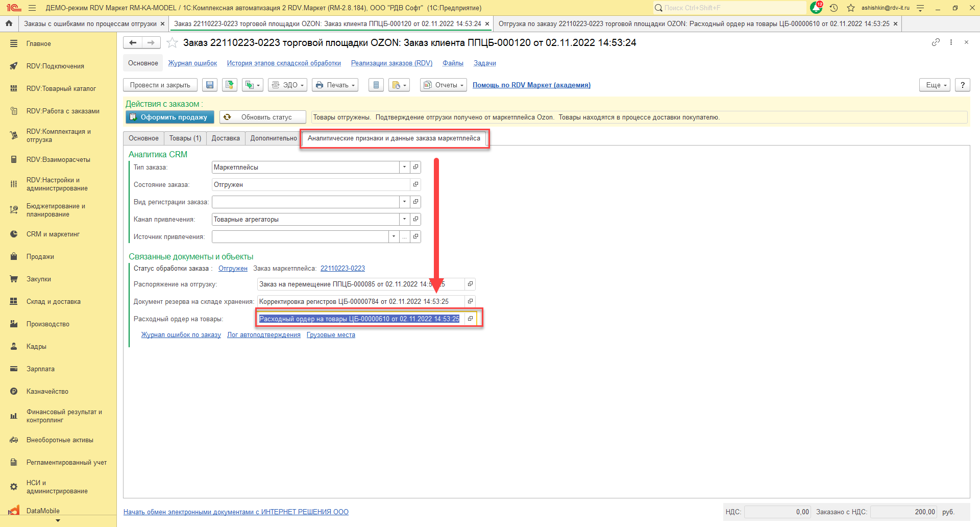Open the Отчеты dropdown menu
980x527 pixels.
point(443,85)
